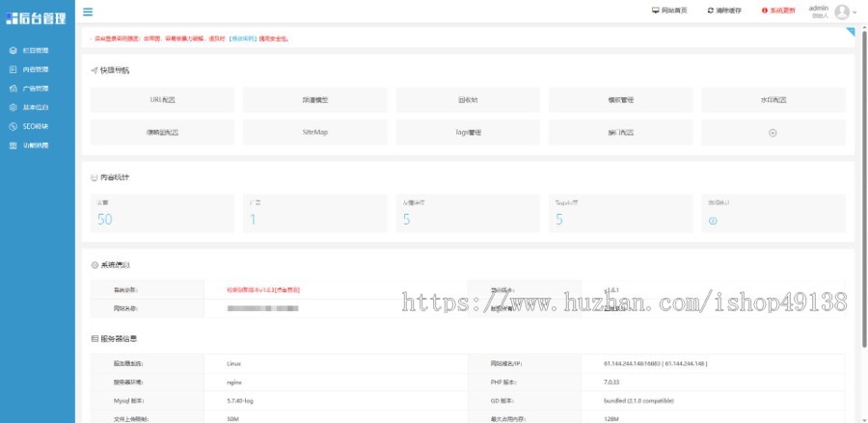Add a shortcut with the plus tile

tap(773, 133)
